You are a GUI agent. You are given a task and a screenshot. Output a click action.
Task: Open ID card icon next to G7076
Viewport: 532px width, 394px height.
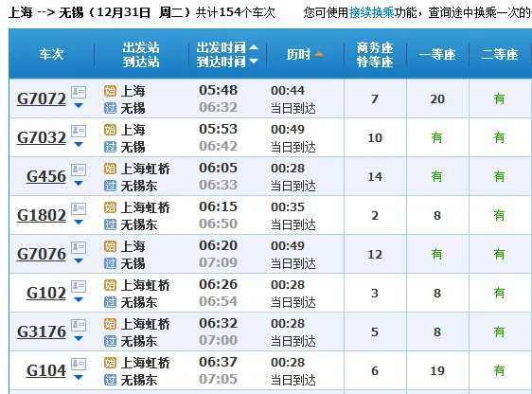tap(79, 247)
